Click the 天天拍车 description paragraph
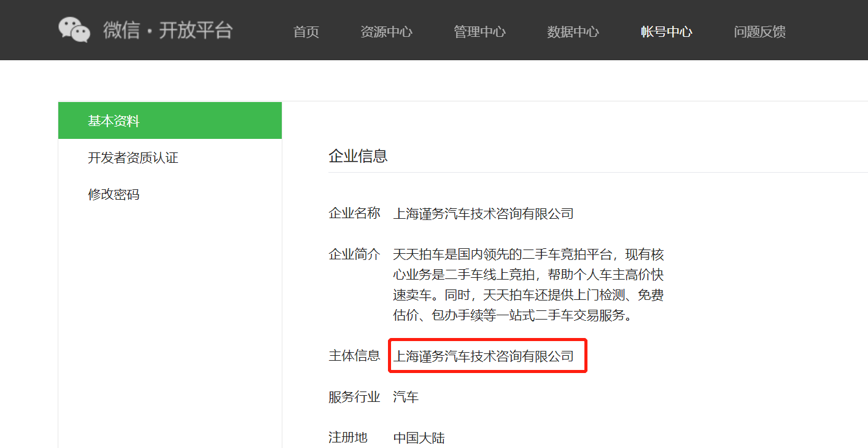 pos(529,285)
